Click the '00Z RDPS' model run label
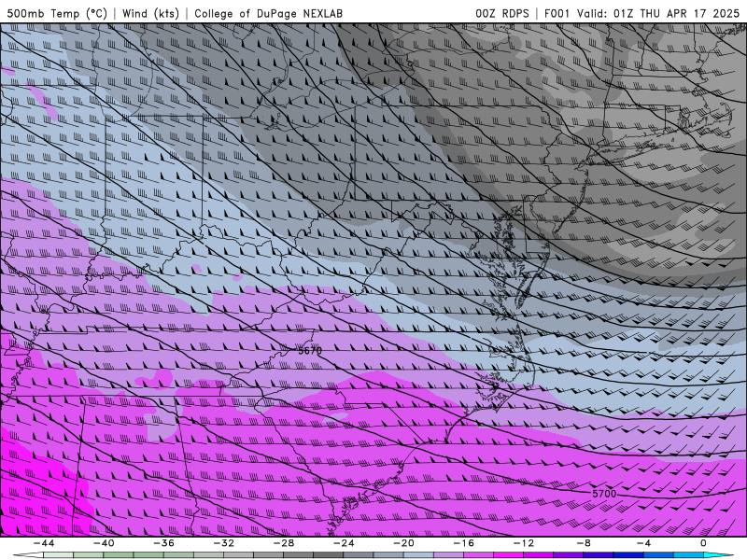This screenshot has width=747, height=560. tap(502, 13)
